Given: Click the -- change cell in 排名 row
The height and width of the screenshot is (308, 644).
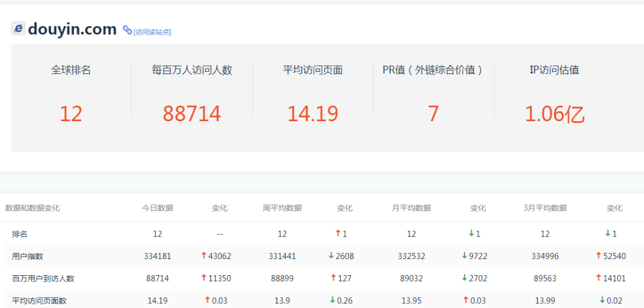Looking at the screenshot, I should click(x=219, y=234).
